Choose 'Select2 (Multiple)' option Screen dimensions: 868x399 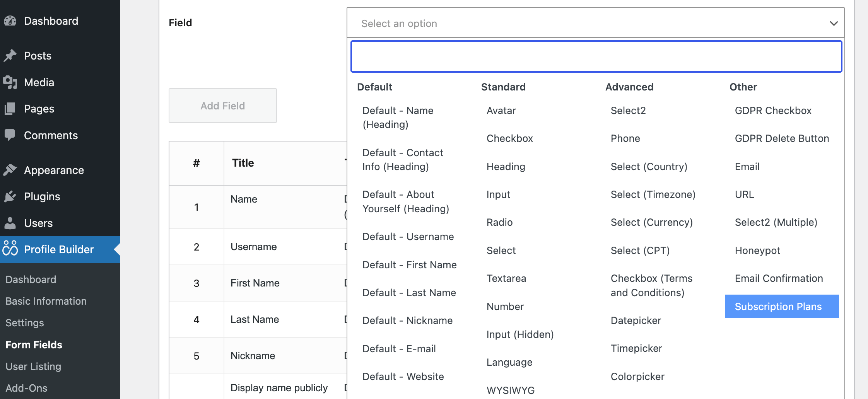(776, 222)
